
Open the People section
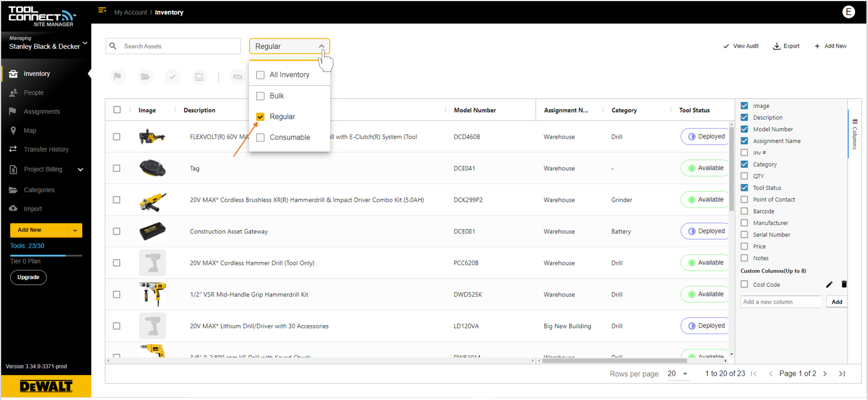[33, 93]
